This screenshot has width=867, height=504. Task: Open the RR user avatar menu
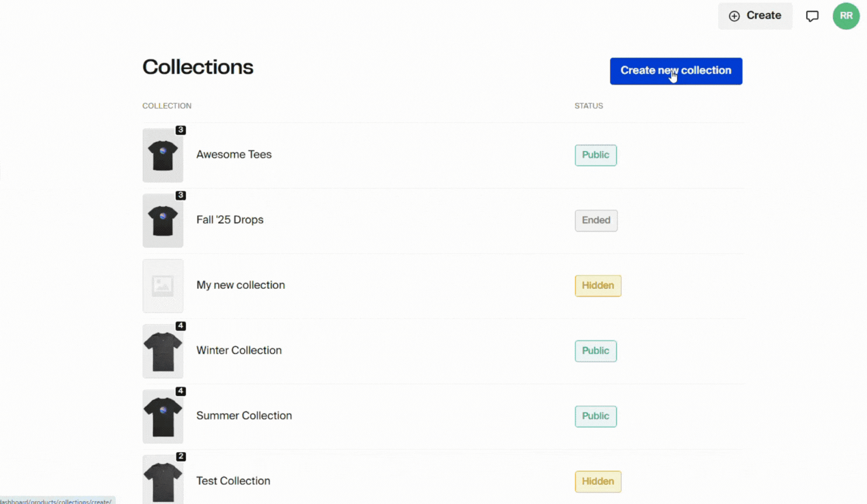tap(846, 16)
